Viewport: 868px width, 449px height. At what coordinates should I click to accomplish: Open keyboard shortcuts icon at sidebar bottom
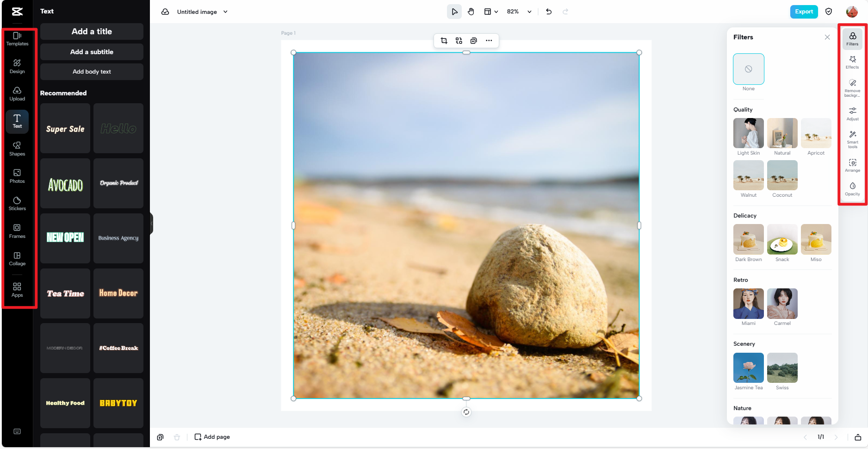coord(17,431)
